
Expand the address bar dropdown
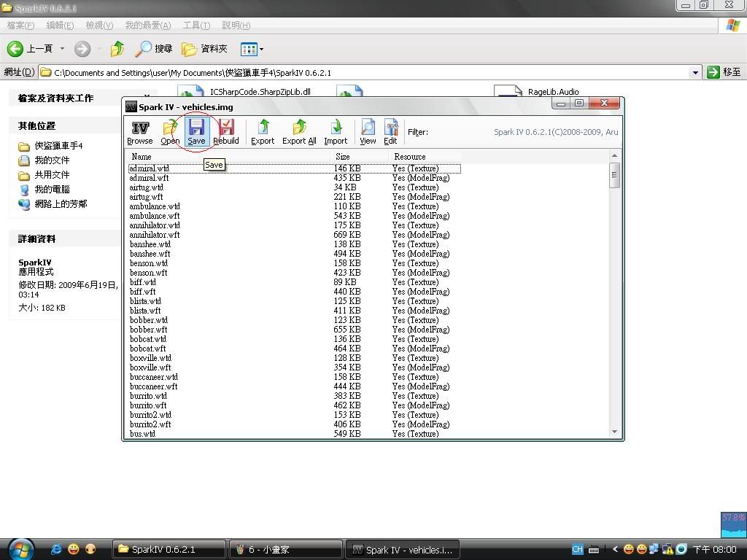[x=695, y=72]
